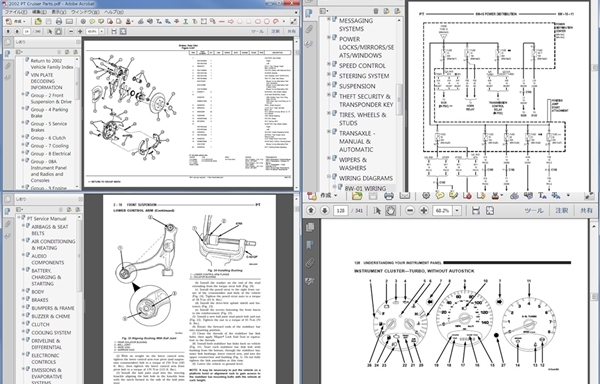Choose the stamp tool in PT Cruiser Parts toolbar
600x384 pixels.
(129, 21)
